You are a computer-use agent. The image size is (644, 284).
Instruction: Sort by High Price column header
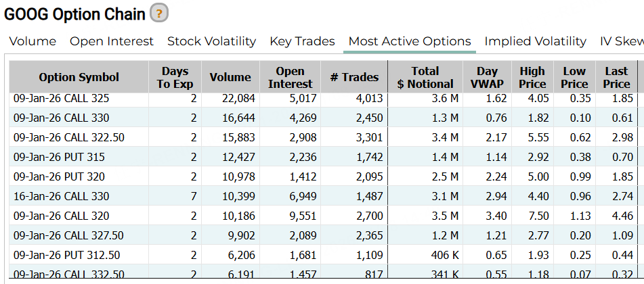point(532,77)
